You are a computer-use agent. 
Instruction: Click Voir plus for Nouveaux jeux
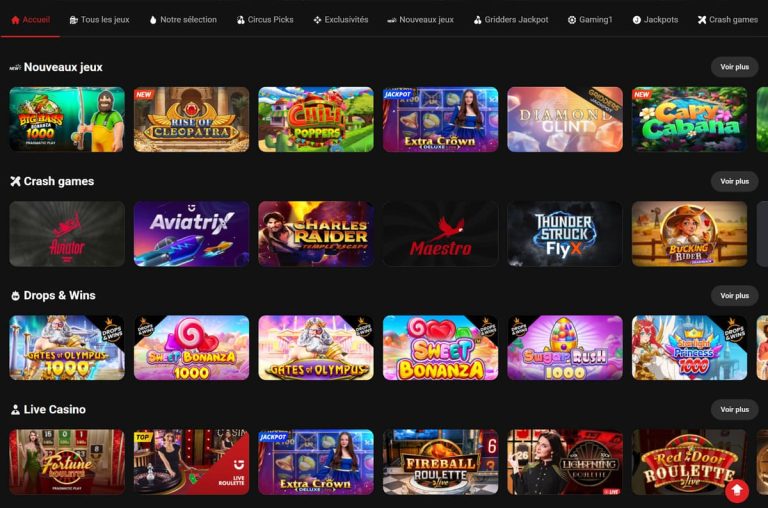pos(734,67)
